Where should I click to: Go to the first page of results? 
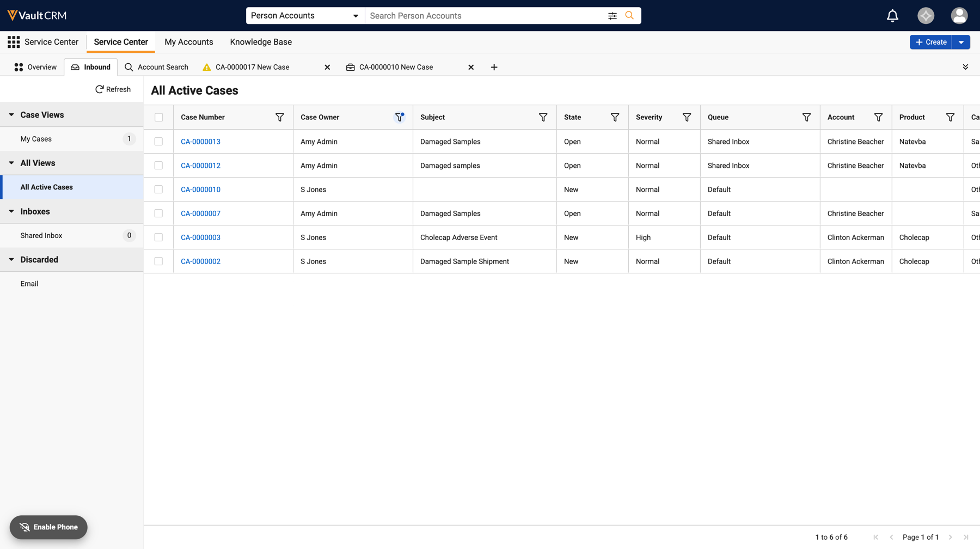[875, 537]
